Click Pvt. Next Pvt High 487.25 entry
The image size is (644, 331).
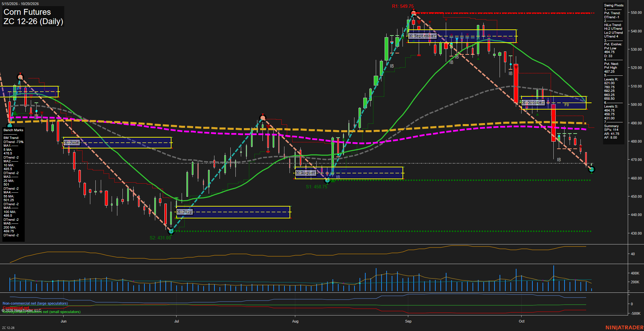point(612,68)
